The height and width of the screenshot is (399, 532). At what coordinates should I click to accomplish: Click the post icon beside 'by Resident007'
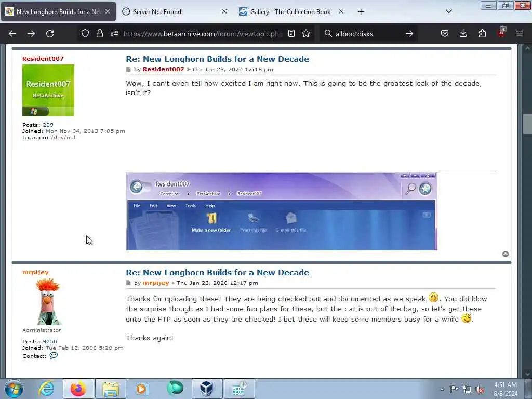(x=128, y=69)
